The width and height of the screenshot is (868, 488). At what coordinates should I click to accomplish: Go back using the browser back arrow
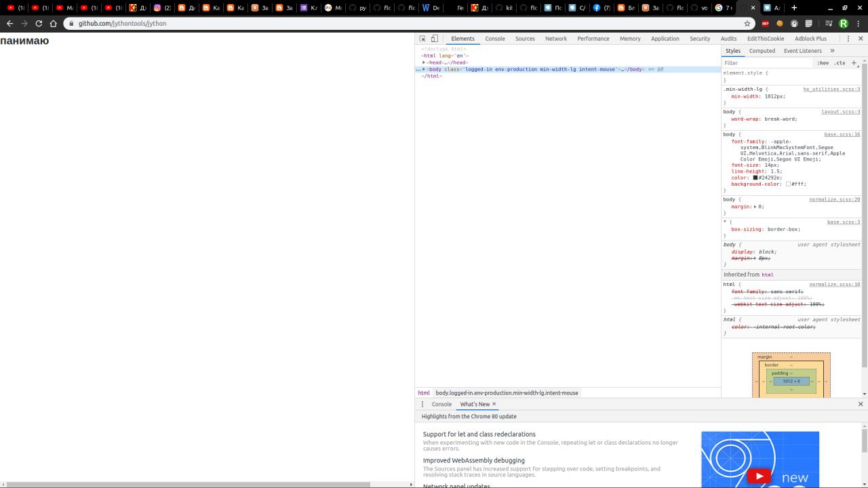click(x=9, y=23)
